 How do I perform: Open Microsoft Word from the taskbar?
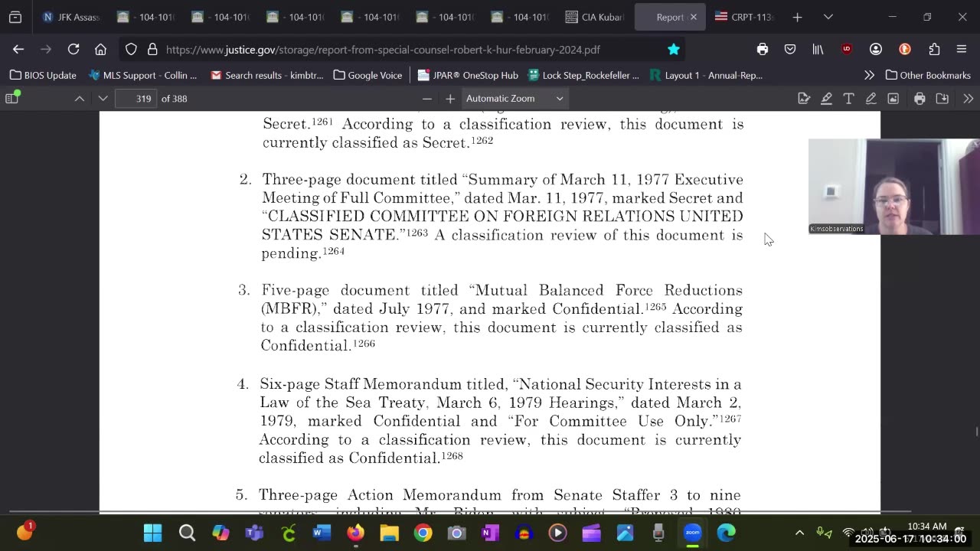click(322, 533)
